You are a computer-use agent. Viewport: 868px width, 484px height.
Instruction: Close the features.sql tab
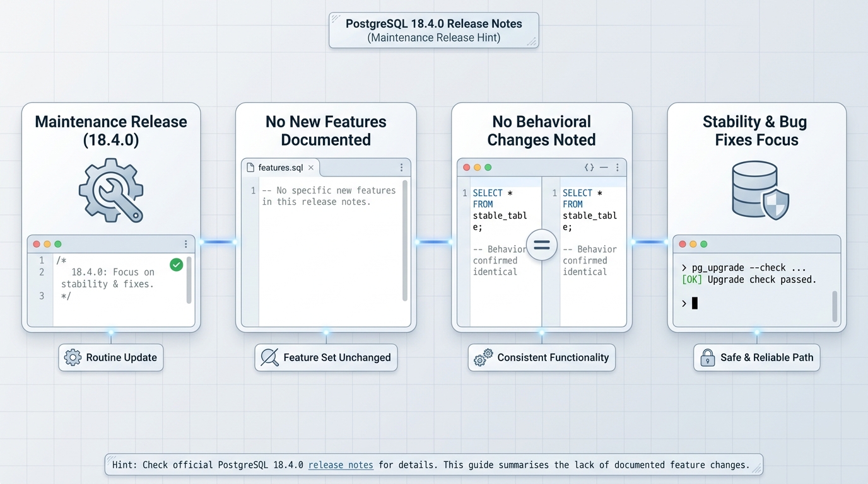click(311, 168)
